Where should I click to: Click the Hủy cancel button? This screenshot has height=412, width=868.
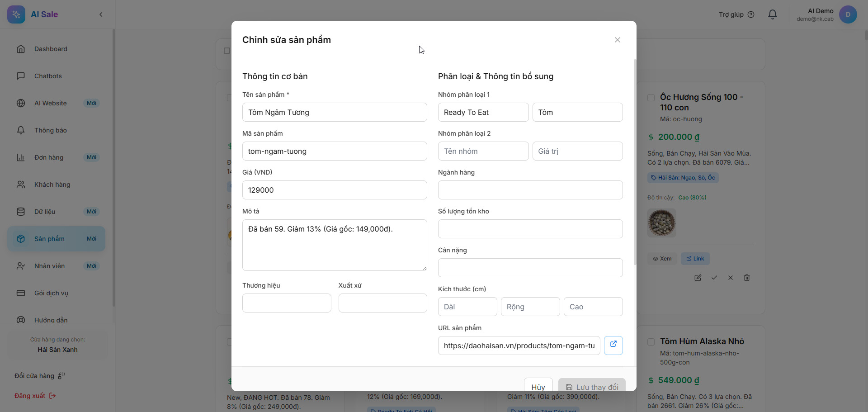click(x=538, y=385)
